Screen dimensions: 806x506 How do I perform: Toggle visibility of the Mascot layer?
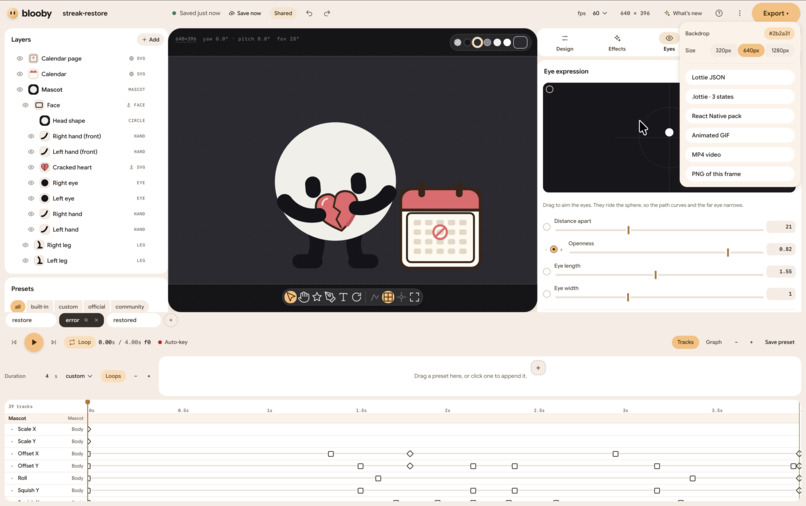pos(20,89)
